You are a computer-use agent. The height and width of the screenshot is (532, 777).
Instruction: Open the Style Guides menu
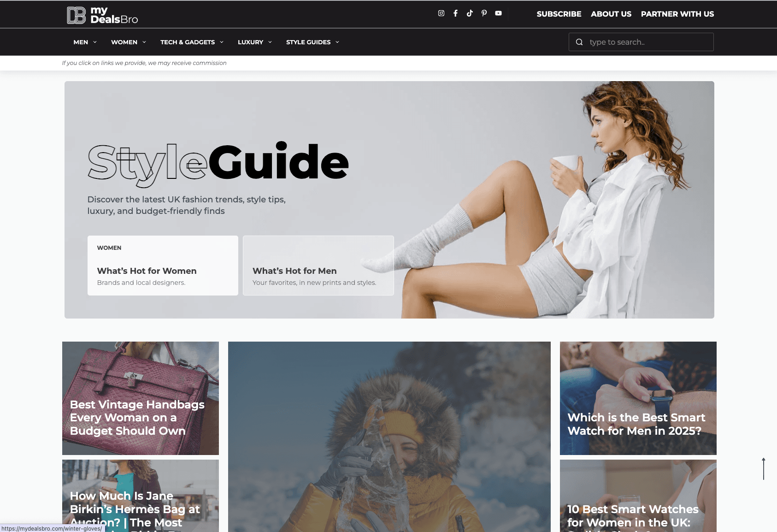pyautogui.click(x=312, y=42)
